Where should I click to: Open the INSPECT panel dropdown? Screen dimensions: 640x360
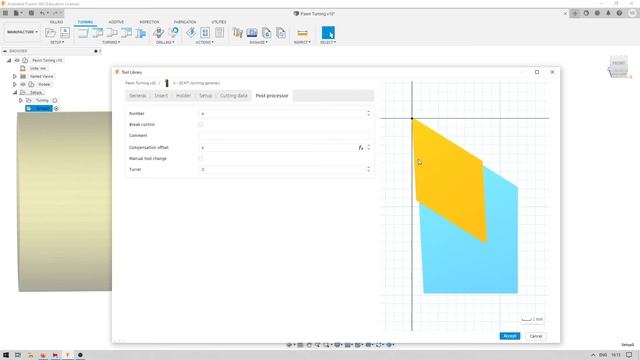click(x=302, y=42)
